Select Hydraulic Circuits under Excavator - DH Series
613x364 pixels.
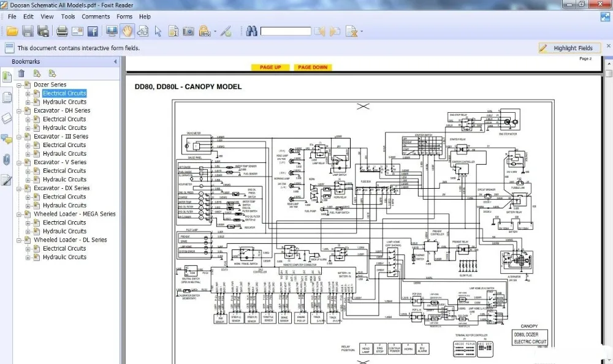pos(64,127)
